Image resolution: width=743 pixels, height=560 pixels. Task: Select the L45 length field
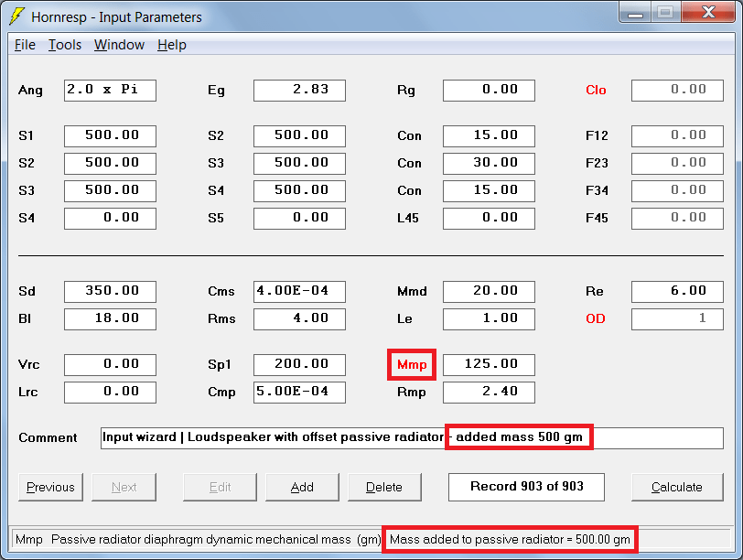[x=489, y=219]
